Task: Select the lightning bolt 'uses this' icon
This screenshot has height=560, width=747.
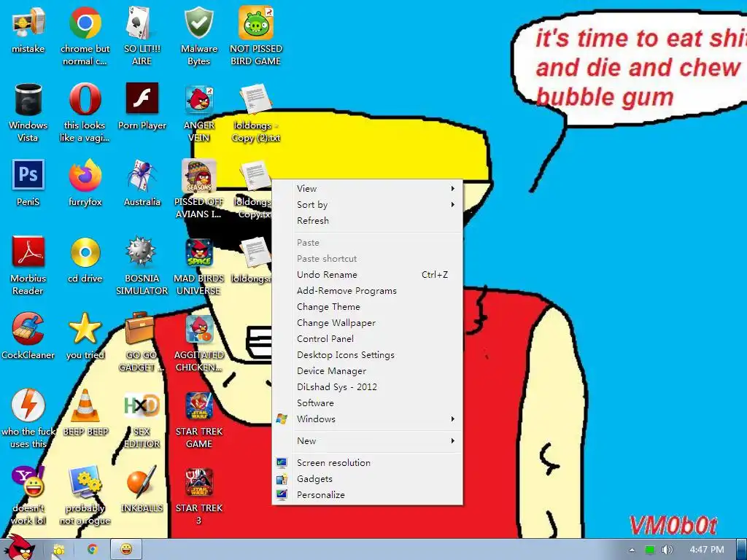Action: pos(28,419)
